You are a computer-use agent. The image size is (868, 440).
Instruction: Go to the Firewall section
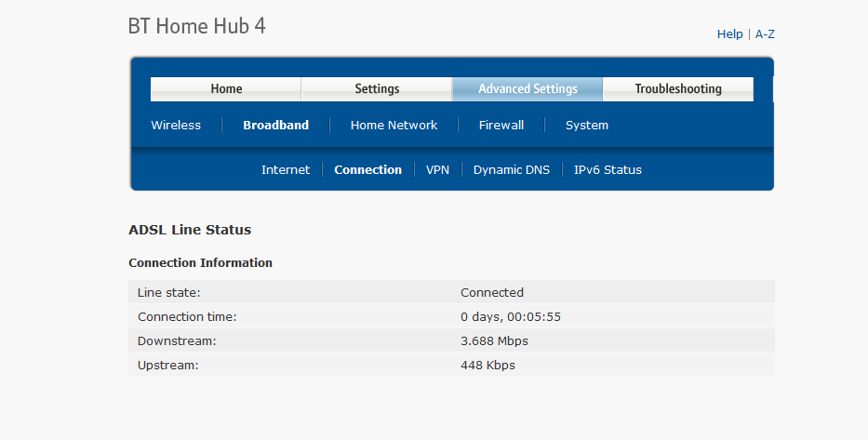point(501,125)
